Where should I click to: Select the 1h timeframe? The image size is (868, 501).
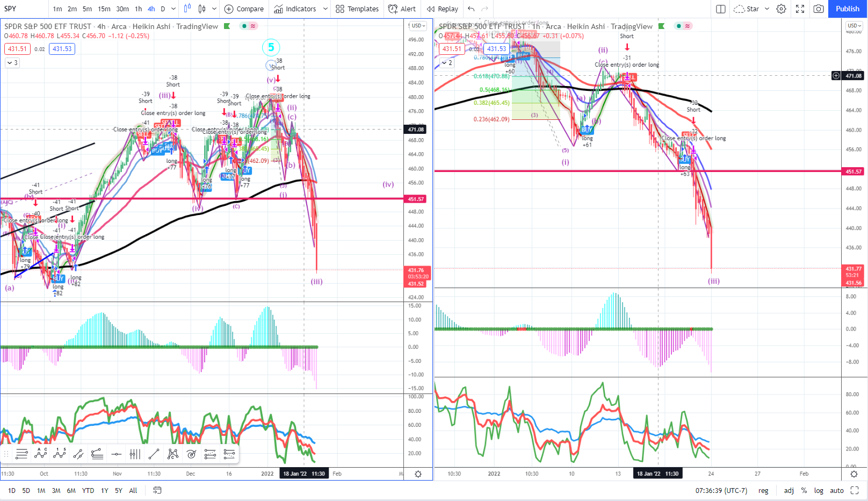pos(139,9)
